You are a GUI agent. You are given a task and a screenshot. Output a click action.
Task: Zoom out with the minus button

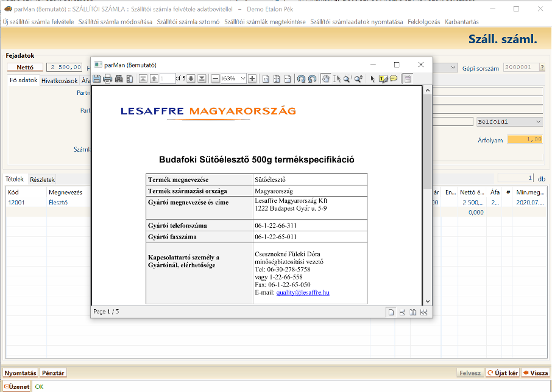[216, 79]
